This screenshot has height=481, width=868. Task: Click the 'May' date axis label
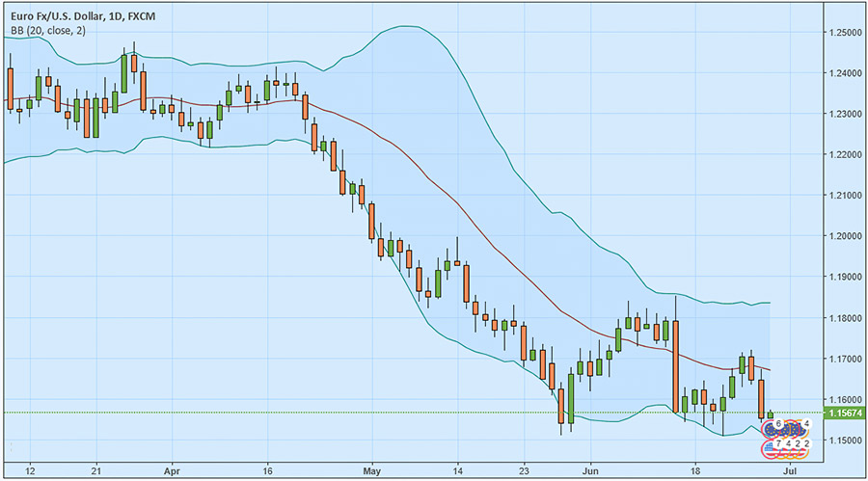372,471
